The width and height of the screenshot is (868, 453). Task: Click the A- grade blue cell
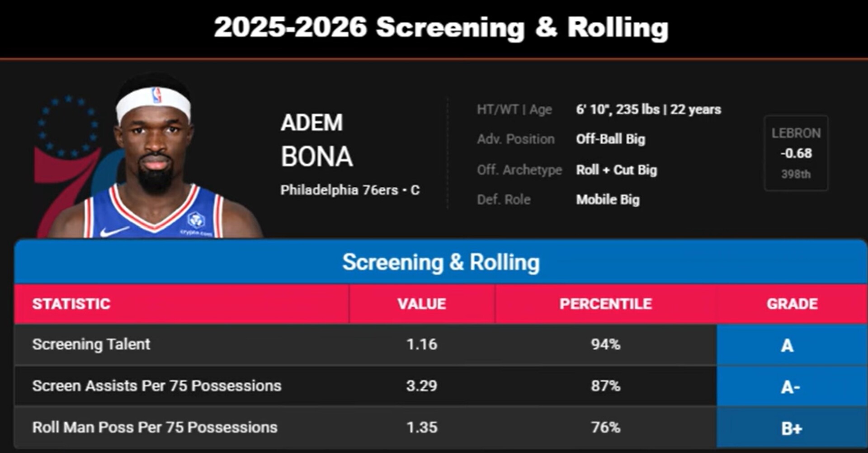click(792, 387)
